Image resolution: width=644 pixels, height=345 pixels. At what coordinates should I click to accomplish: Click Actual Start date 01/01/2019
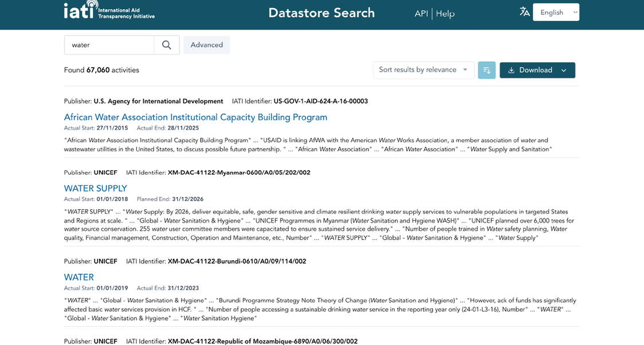tap(112, 288)
